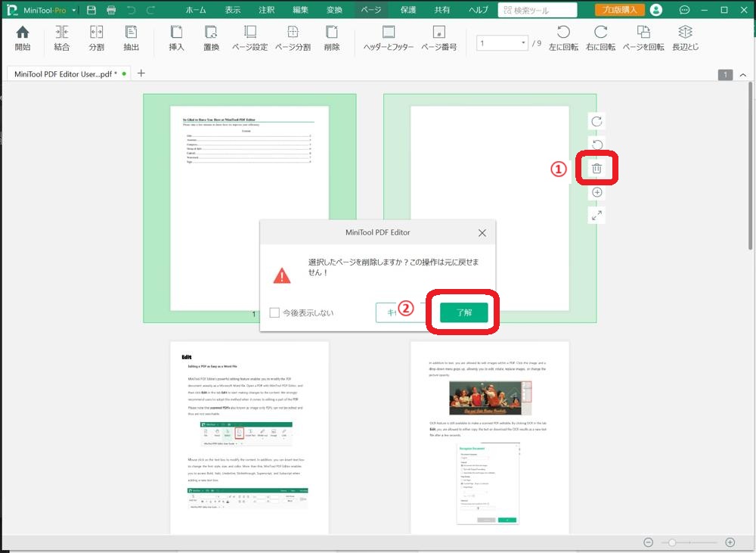Click the vertical scrollbar thumb
This screenshot has width=756, height=553.
coord(750,166)
